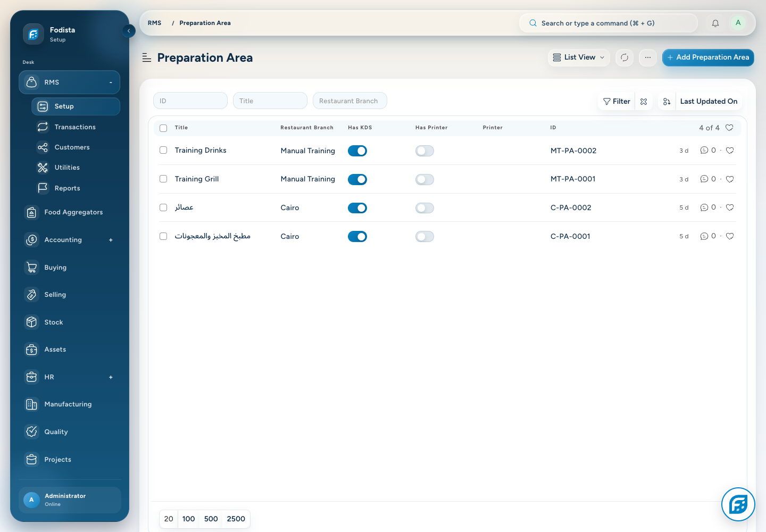The height and width of the screenshot is (532, 766).
Task: Click the RMS breadcrumb link
Action: click(154, 23)
